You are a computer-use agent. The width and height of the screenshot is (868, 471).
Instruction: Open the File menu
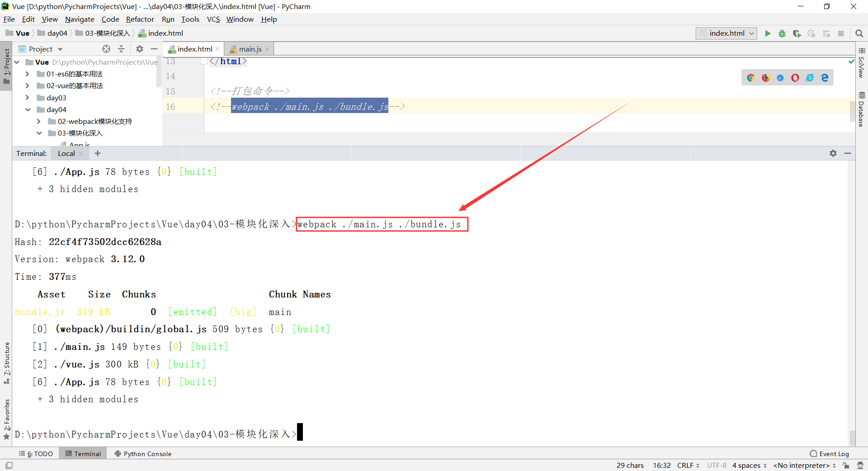click(9, 19)
